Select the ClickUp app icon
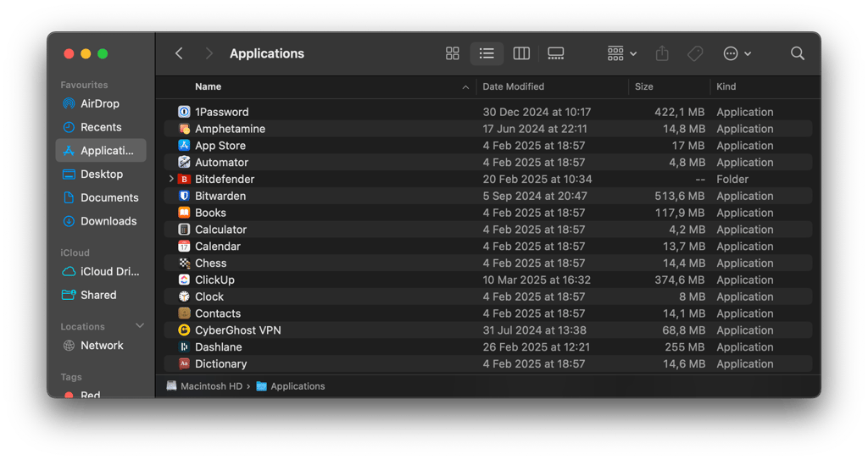Viewport: 868px width, 460px height. [184, 280]
